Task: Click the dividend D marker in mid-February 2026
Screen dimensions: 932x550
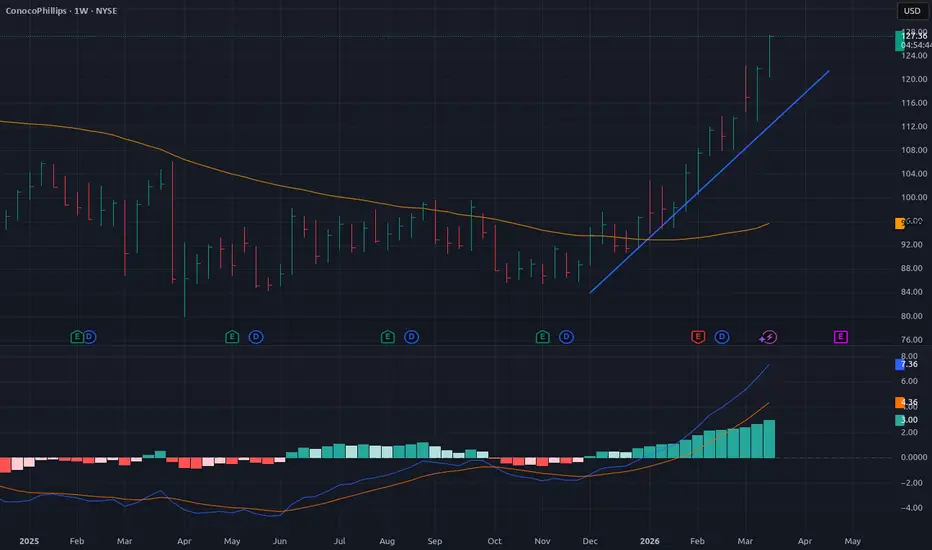Action: pyautogui.click(x=722, y=337)
